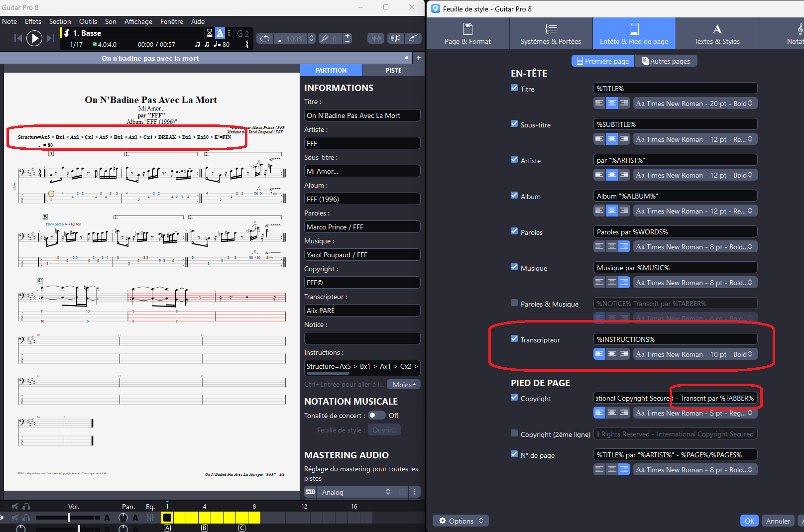Switch to the Textes & Styles tab
The width and height of the screenshot is (804, 532).
717,33
